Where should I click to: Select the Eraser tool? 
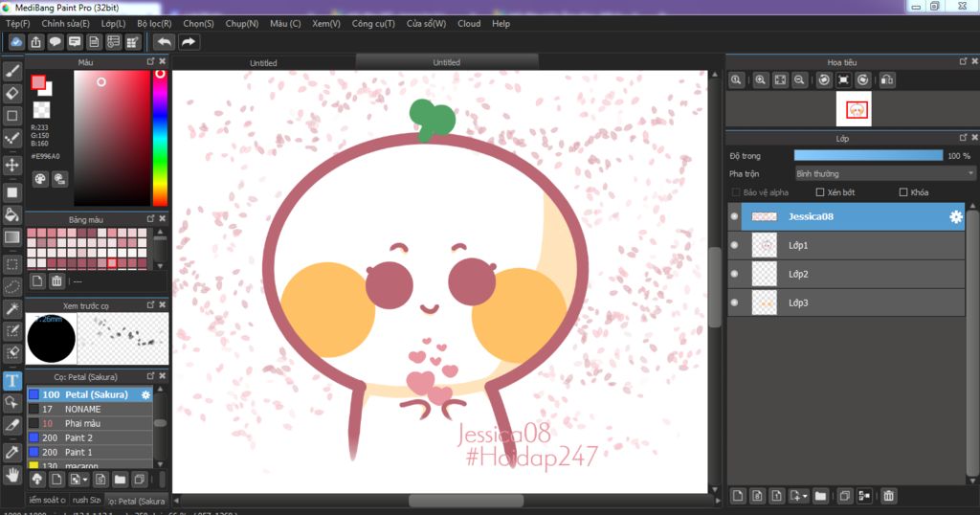tap(11, 94)
